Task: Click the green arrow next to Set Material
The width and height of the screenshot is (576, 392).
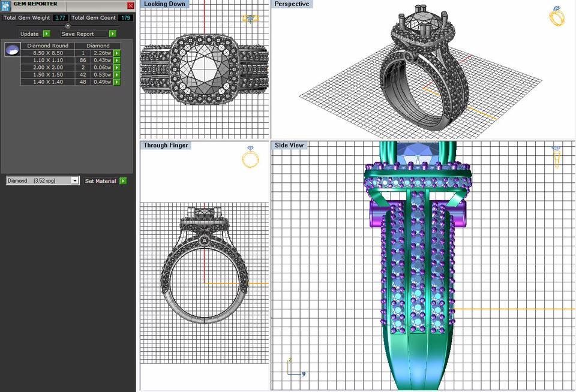Action: pyautogui.click(x=123, y=180)
